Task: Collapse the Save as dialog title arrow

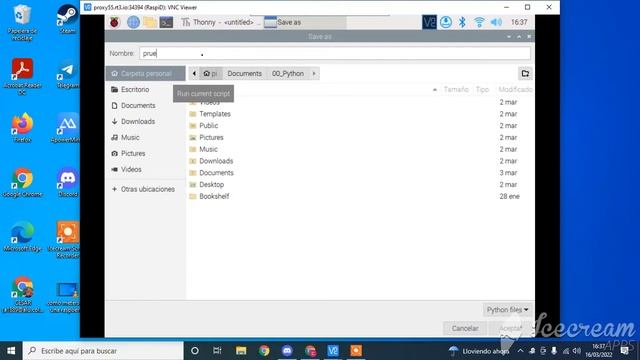Action: coord(509,37)
